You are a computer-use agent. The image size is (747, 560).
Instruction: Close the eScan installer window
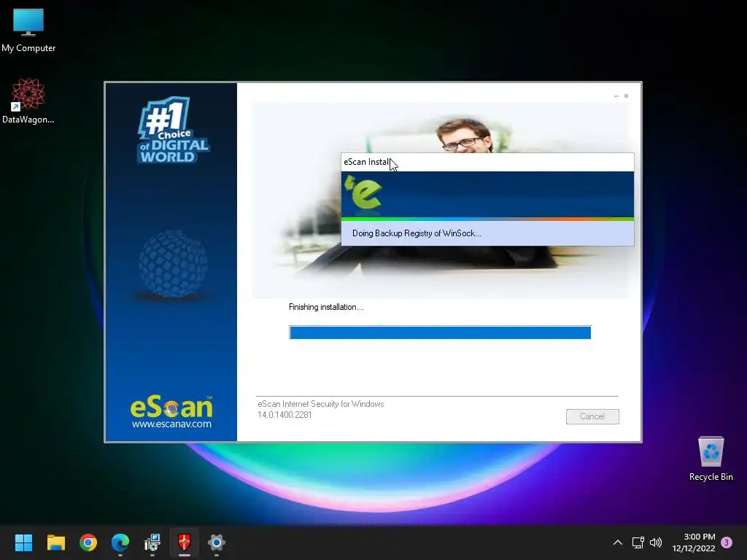click(626, 96)
